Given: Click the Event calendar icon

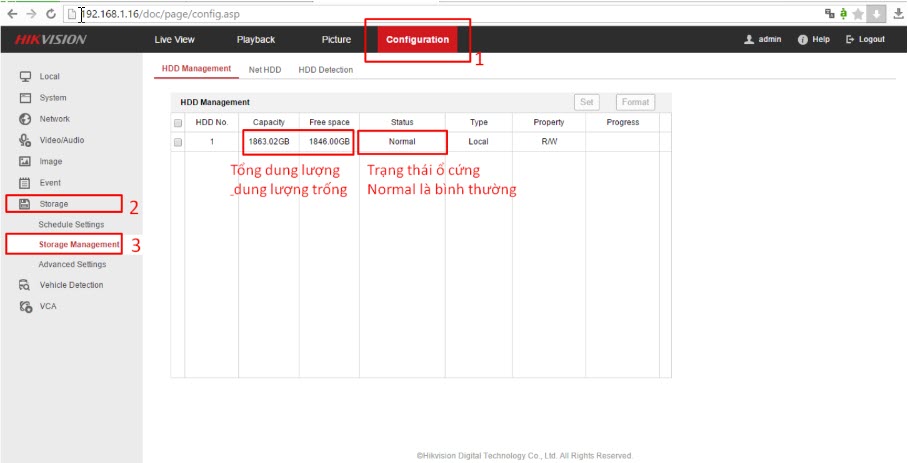Looking at the screenshot, I should click(x=25, y=183).
